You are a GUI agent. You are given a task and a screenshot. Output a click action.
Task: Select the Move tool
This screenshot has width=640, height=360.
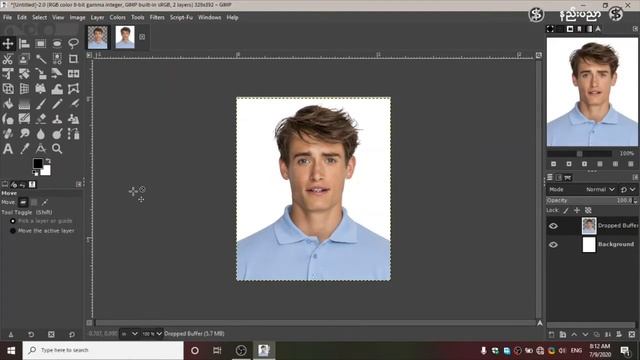pos(8,43)
